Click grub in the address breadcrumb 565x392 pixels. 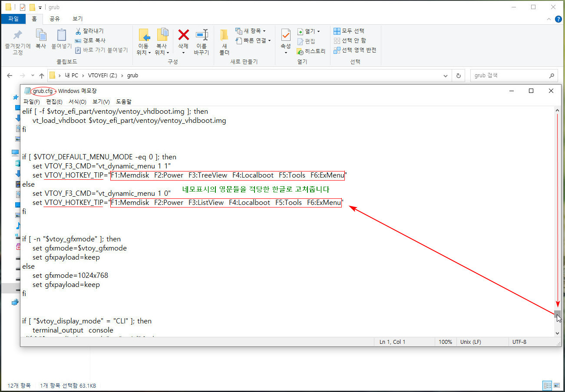[x=132, y=76]
